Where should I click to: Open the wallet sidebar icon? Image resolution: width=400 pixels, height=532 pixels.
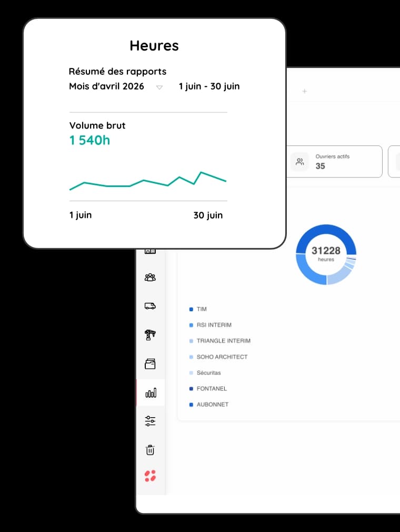click(150, 364)
